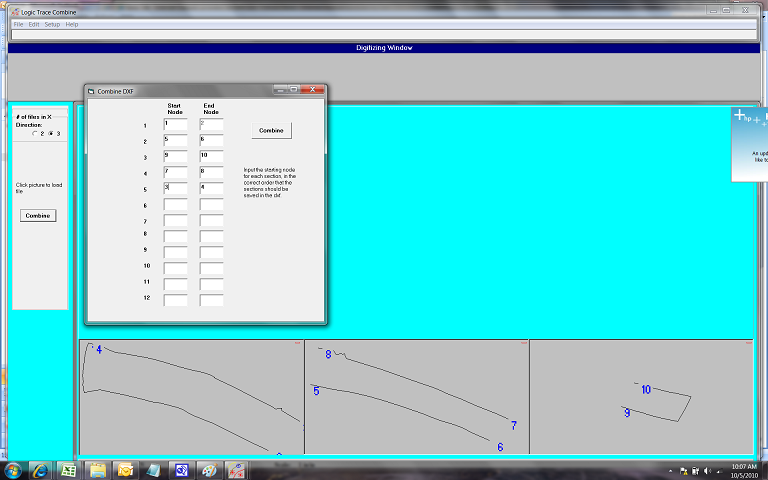Click row 1 End Node field
Viewport: 768px width, 480px height.
point(211,124)
